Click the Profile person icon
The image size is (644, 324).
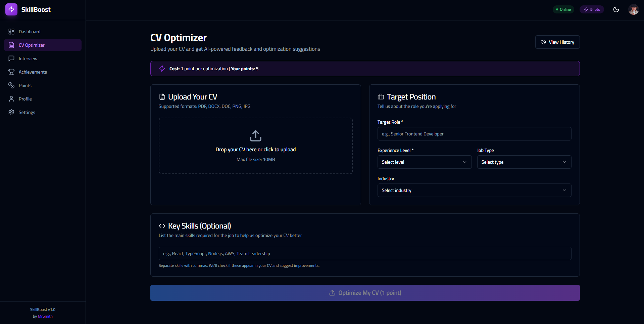pyautogui.click(x=11, y=98)
